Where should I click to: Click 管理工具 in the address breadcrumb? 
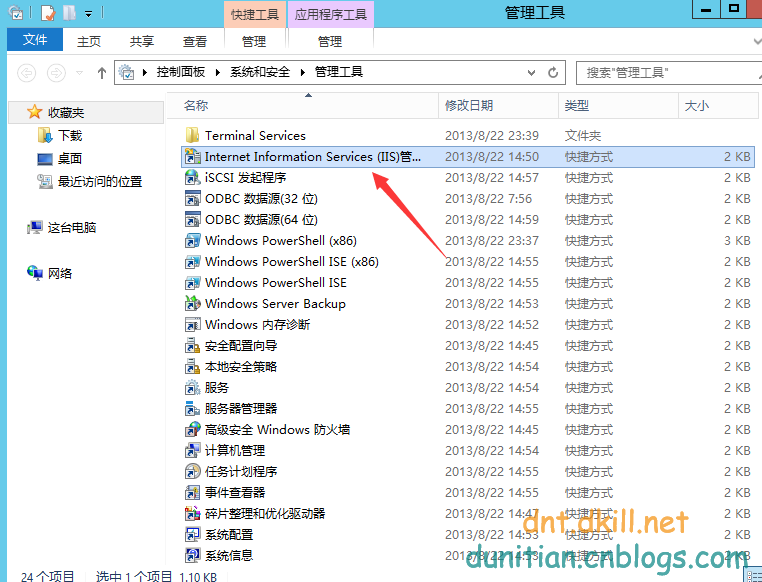pos(339,72)
